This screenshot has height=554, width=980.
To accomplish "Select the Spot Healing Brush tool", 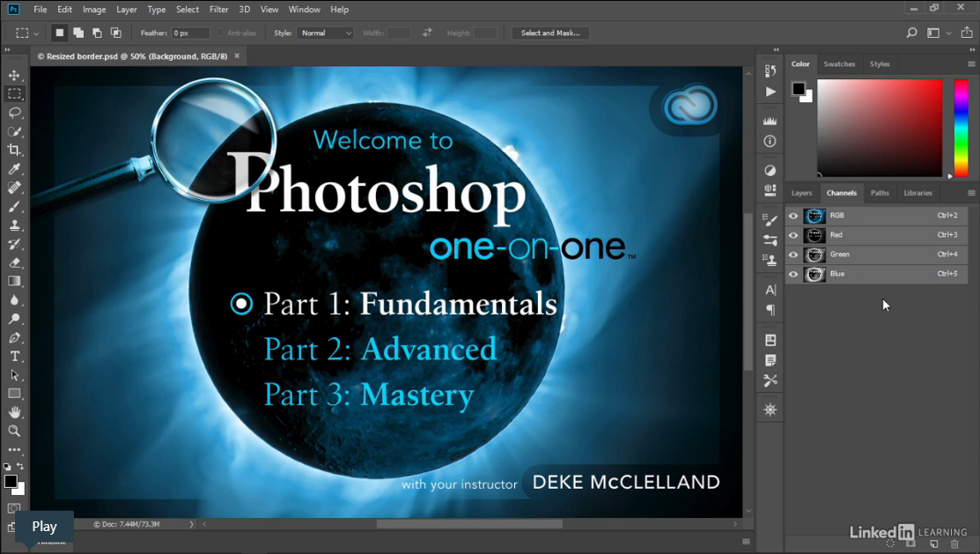I will click(x=14, y=188).
